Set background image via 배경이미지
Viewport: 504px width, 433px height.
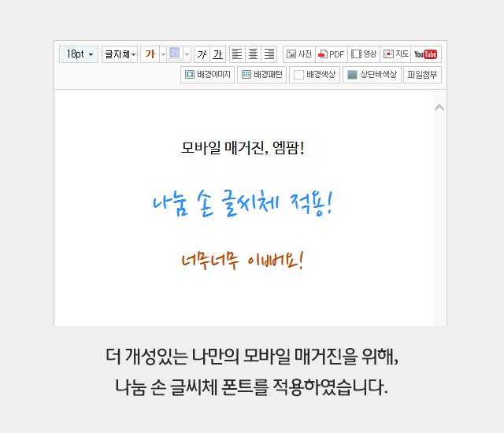[208, 75]
